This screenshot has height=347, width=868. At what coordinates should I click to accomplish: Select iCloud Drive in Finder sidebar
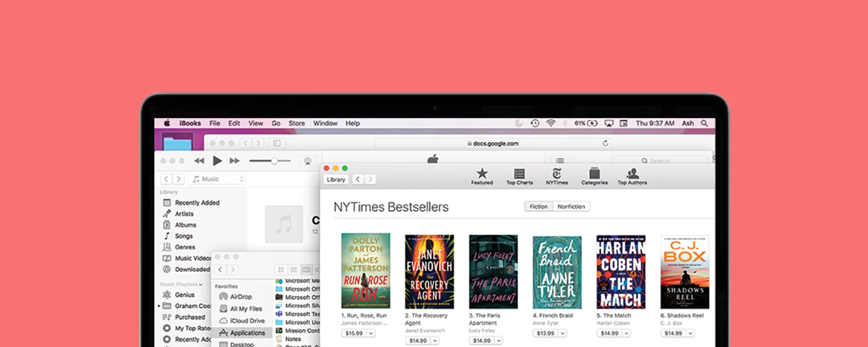pos(247,321)
